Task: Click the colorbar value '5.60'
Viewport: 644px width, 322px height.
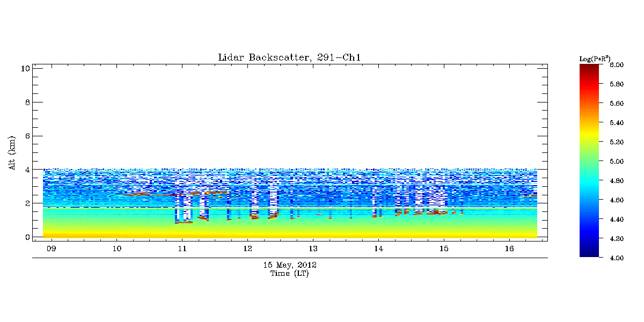Action: coord(617,104)
